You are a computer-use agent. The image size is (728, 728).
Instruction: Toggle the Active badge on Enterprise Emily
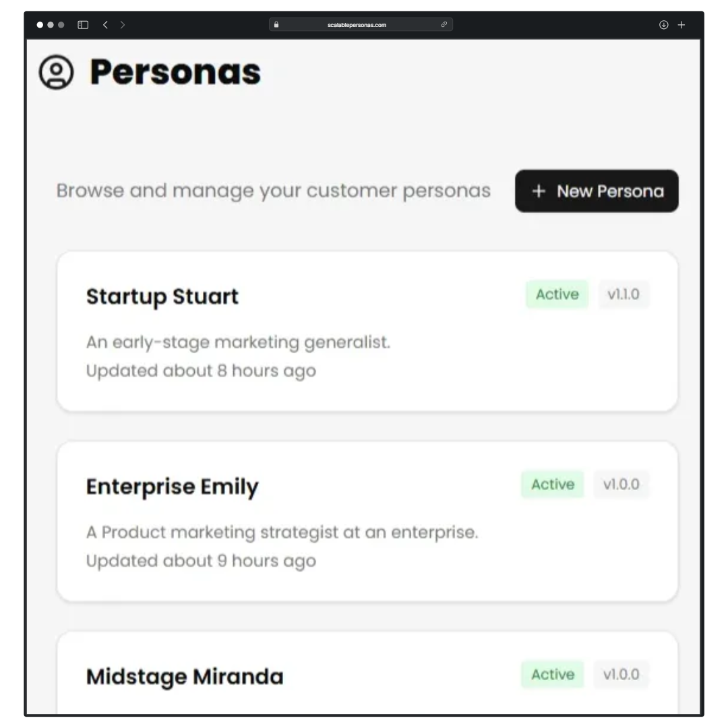pyautogui.click(x=552, y=484)
